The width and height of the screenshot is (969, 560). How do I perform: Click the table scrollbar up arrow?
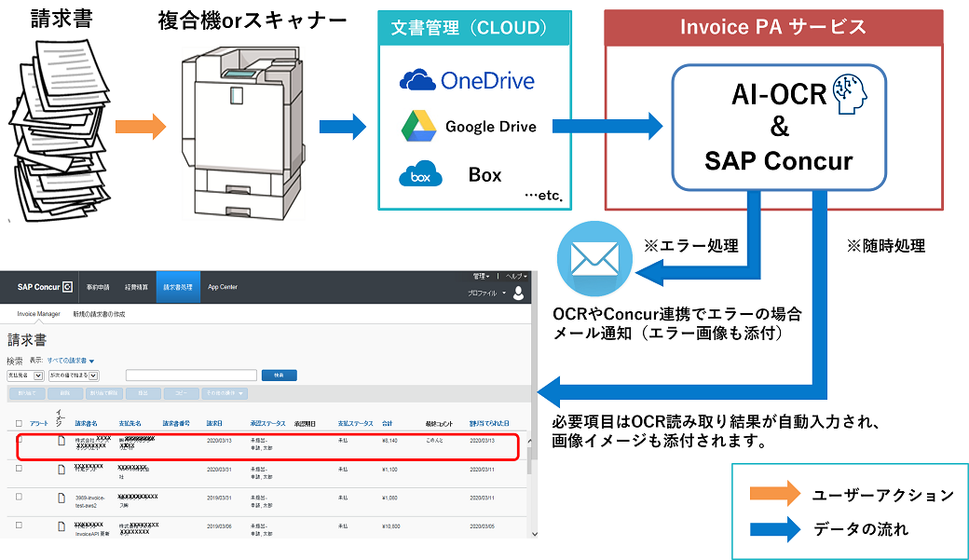(x=529, y=441)
